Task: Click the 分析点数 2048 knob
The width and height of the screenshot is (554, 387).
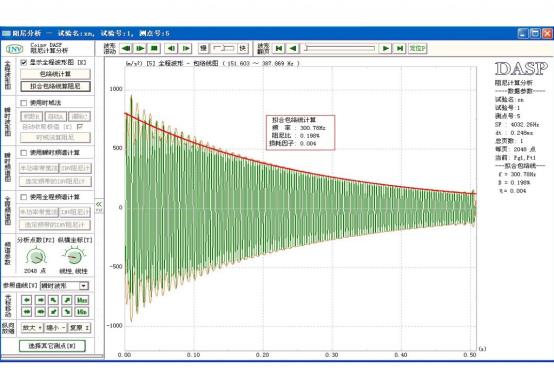Action: [36, 256]
